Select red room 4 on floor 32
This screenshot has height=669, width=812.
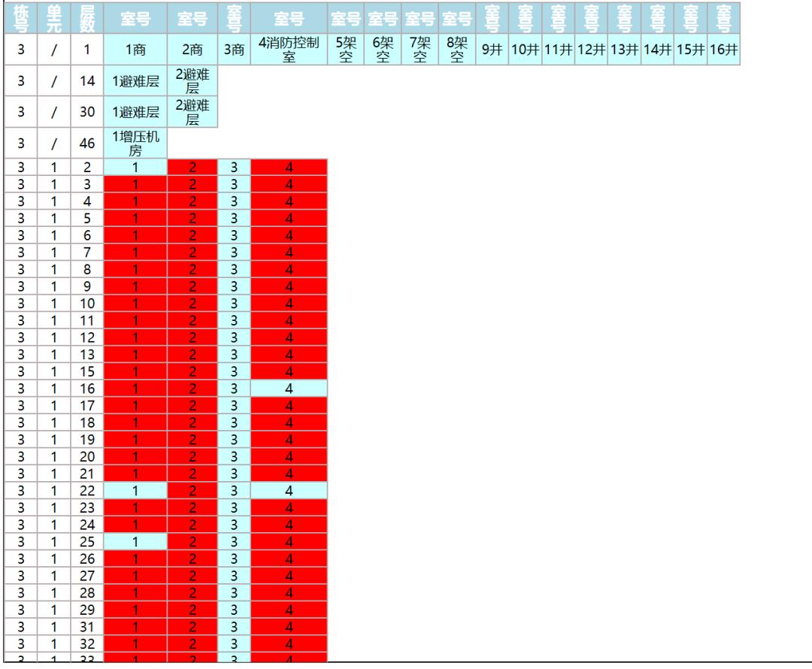click(289, 643)
